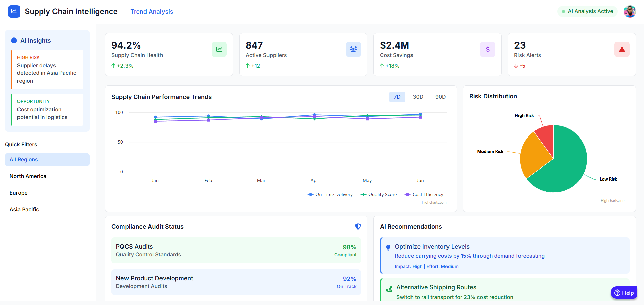Click the Optimize Inventory lightbulb icon
This screenshot has height=305, width=644.
[x=388, y=247]
